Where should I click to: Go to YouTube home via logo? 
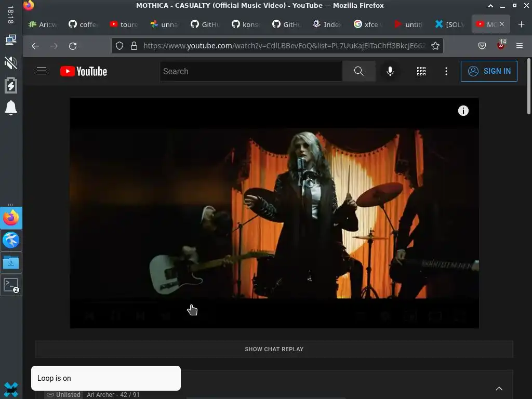[84, 71]
